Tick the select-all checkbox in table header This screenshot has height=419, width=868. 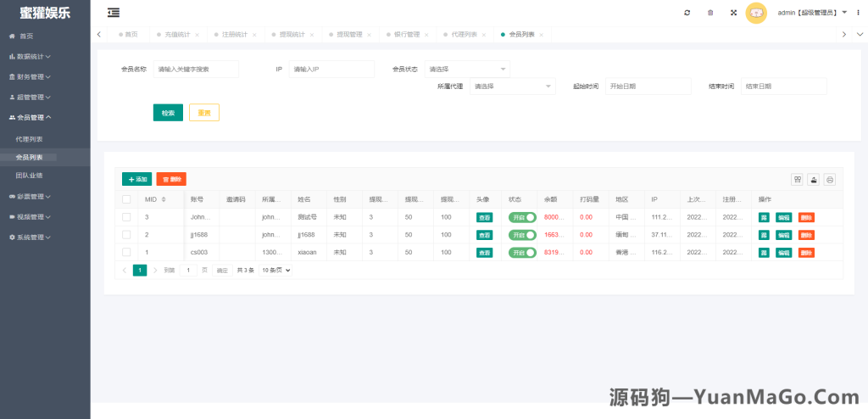tap(127, 199)
